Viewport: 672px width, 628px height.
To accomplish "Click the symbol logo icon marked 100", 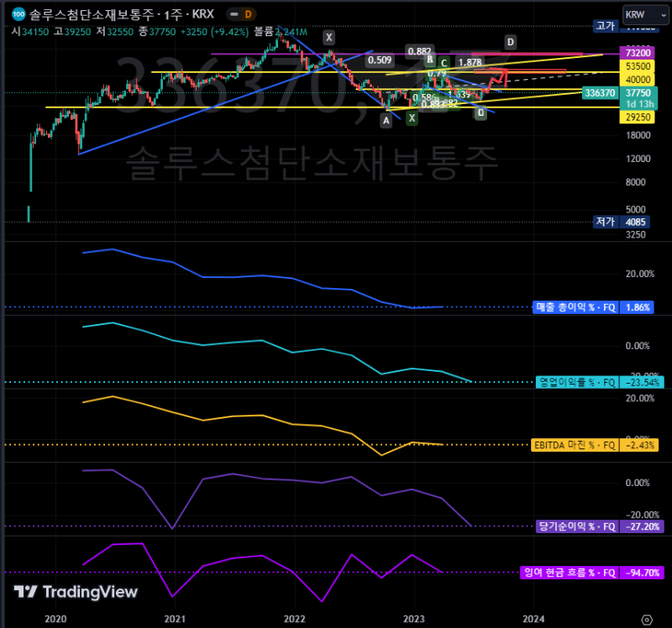I will [18, 14].
